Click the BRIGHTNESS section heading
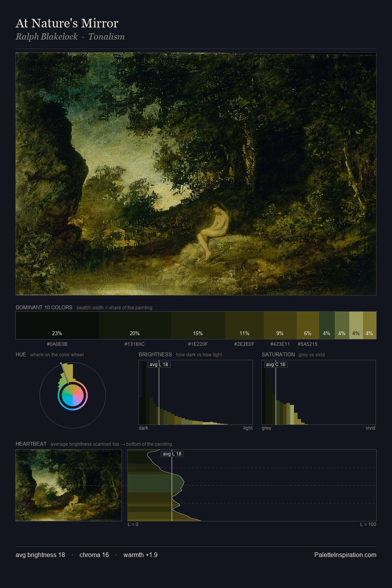392x588 pixels. 155,354
